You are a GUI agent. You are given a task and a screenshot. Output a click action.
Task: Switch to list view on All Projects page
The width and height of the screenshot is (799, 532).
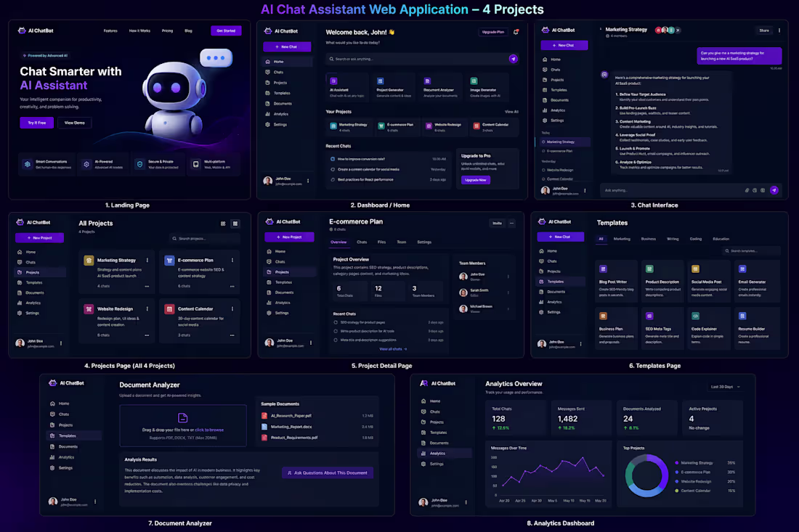pyautogui.click(x=235, y=224)
